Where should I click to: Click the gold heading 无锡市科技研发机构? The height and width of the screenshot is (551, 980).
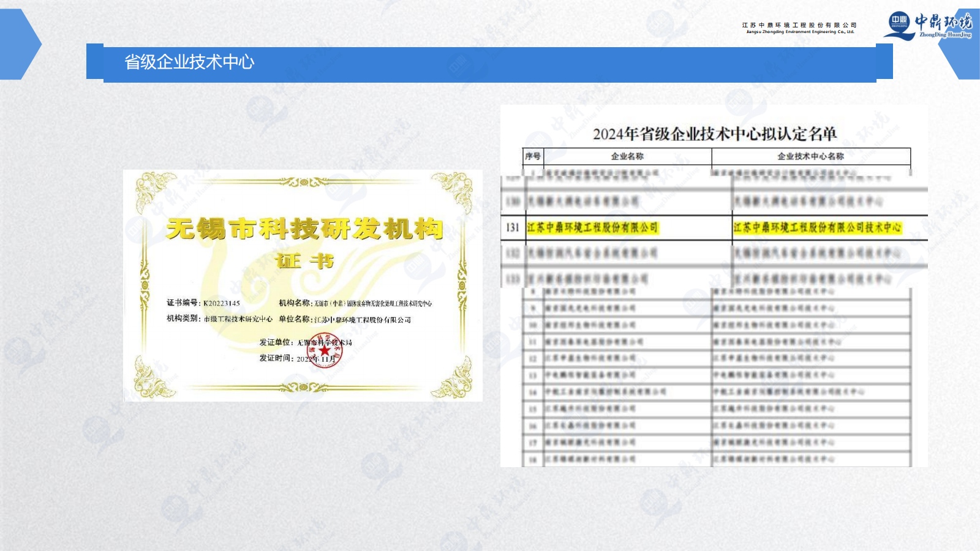tap(304, 229)
